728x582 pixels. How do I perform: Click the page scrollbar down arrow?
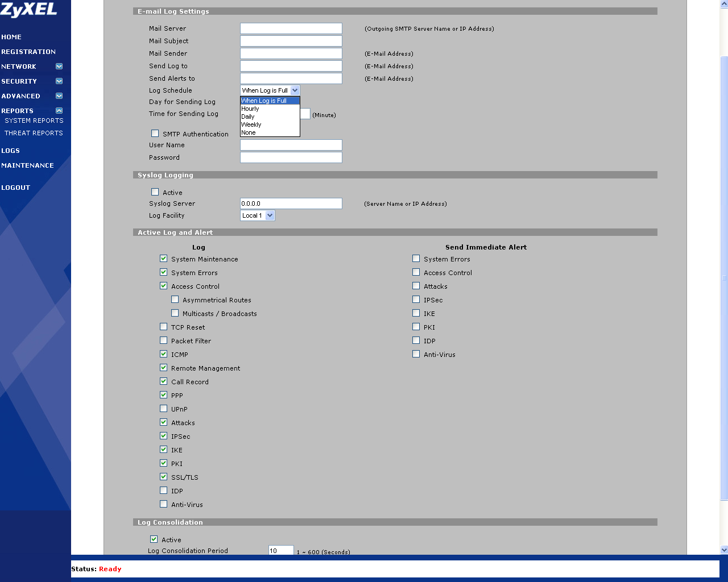724,550
